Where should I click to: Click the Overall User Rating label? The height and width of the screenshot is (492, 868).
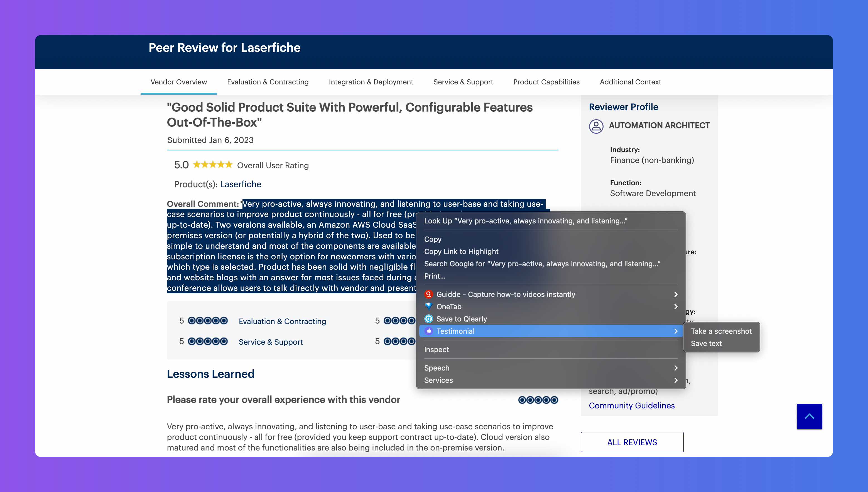[x=273, y=165]
